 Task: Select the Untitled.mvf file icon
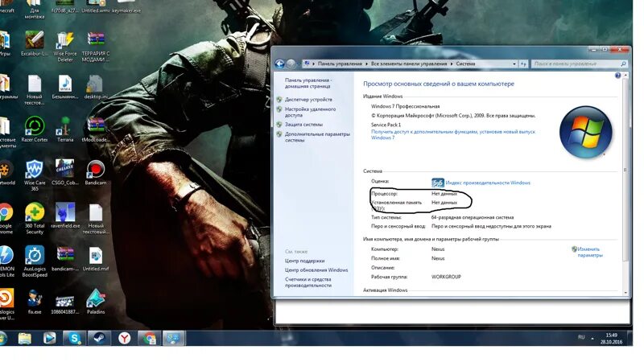96,258
